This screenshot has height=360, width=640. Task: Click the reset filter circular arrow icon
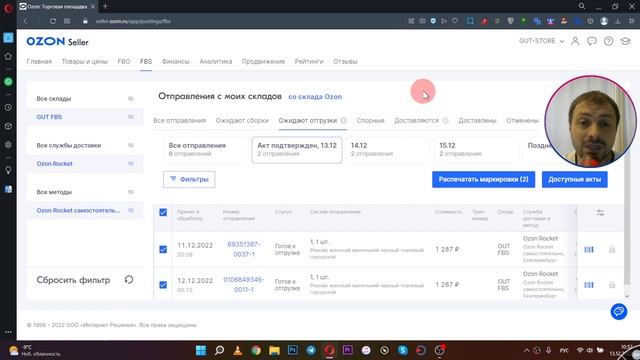point(129,280)
